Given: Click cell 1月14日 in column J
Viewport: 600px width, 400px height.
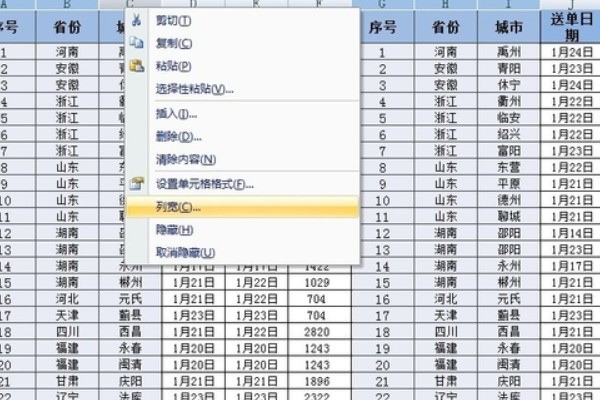Looking at the screenshot, I should [x=571, y=233].
